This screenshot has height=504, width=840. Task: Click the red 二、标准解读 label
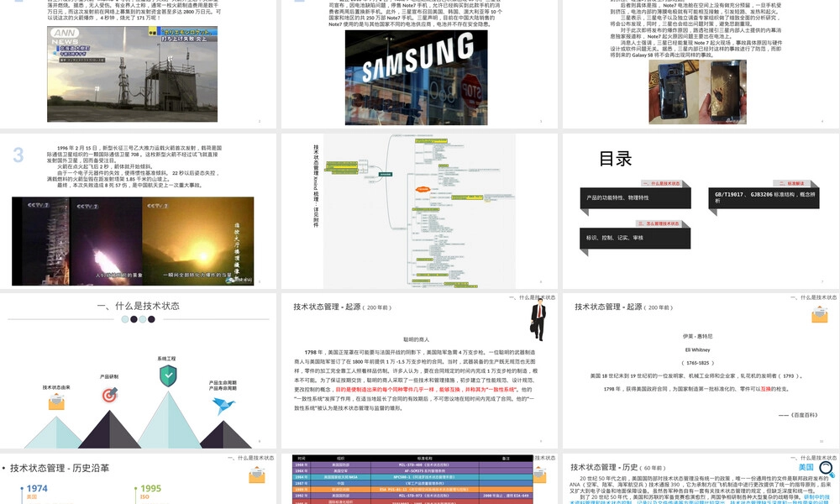click(792, 183)
